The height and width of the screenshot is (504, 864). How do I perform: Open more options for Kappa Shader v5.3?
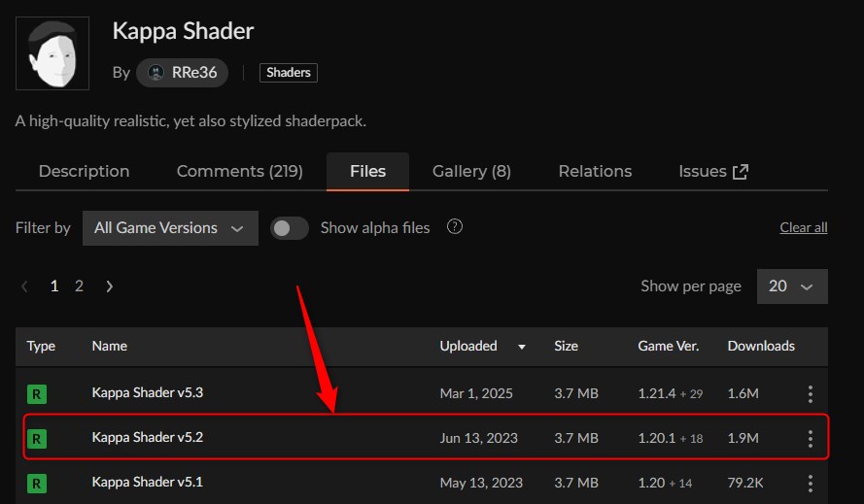tap(810, 394)
